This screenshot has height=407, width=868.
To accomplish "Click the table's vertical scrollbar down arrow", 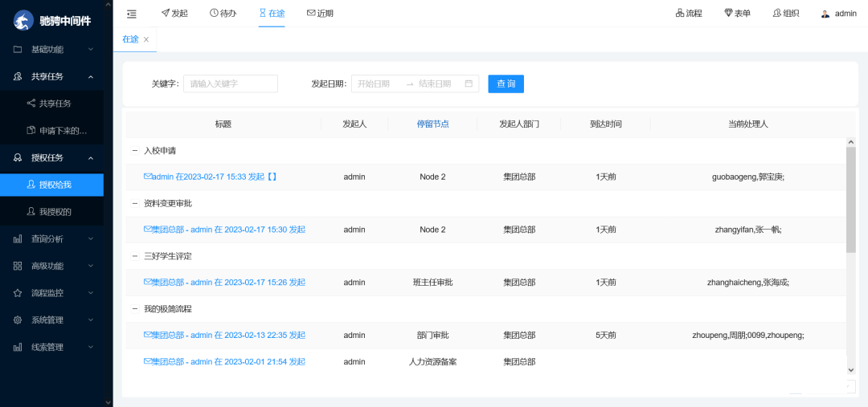I will coord(851,369).
